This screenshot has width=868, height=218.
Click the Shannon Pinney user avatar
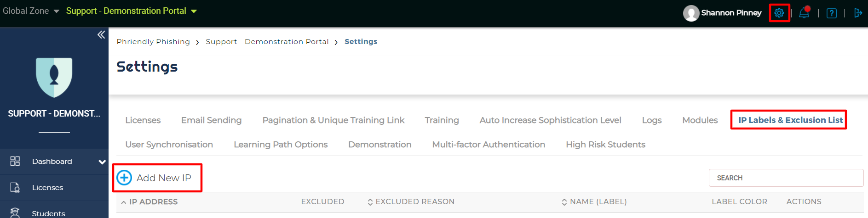click(691, 13)
